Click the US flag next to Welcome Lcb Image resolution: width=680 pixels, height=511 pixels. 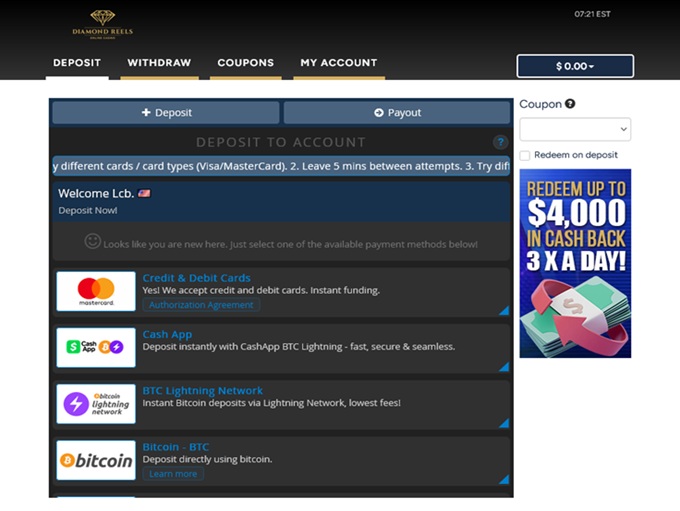tap(144, 193)
